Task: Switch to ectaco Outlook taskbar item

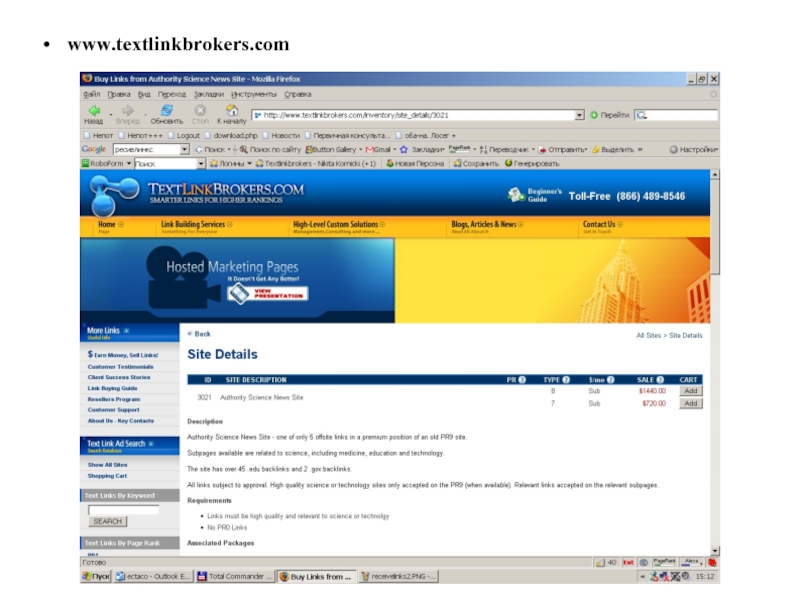Action: tap(153, 577)
